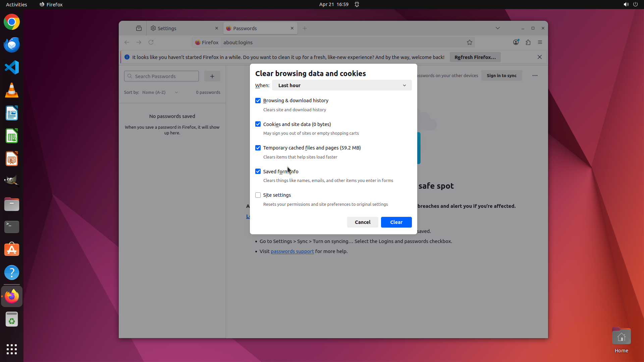Open the Firefox account icon in toolbar

516,42
